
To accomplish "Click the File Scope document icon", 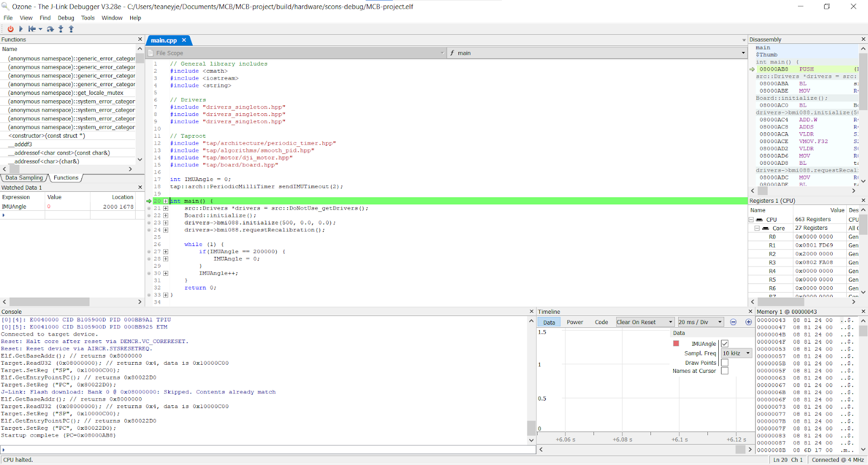I will pyautogui.click(x=151, y=53).
